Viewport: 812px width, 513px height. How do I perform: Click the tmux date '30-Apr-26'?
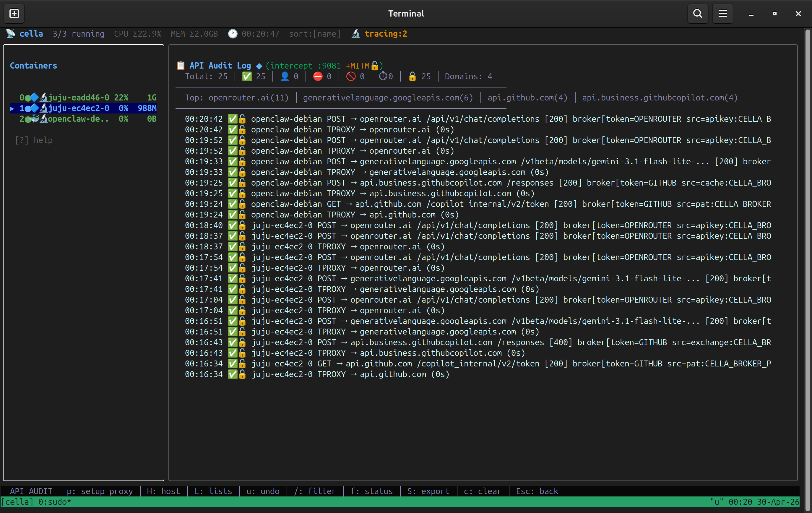pyautogui.click(x=778, y=502)
